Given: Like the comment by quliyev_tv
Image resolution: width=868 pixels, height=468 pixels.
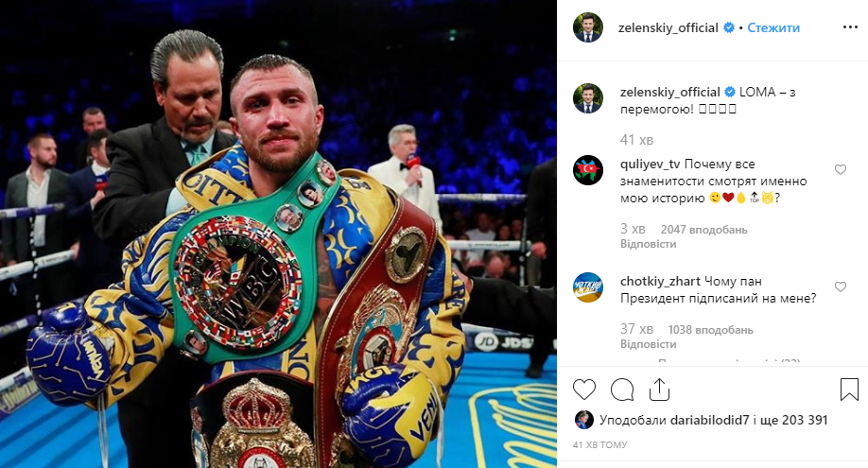Looking at the screenshot, I should coord(841,169).
